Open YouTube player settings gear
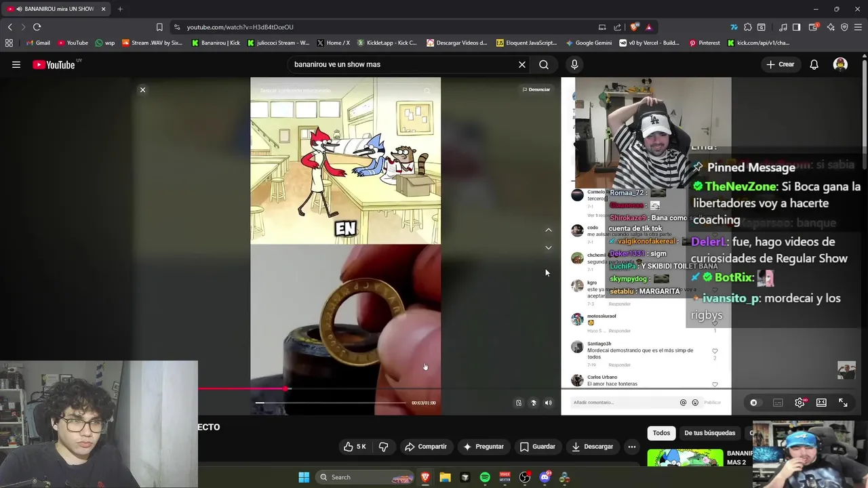The width and height of the screenshot is (868, 488). [800, 403]
